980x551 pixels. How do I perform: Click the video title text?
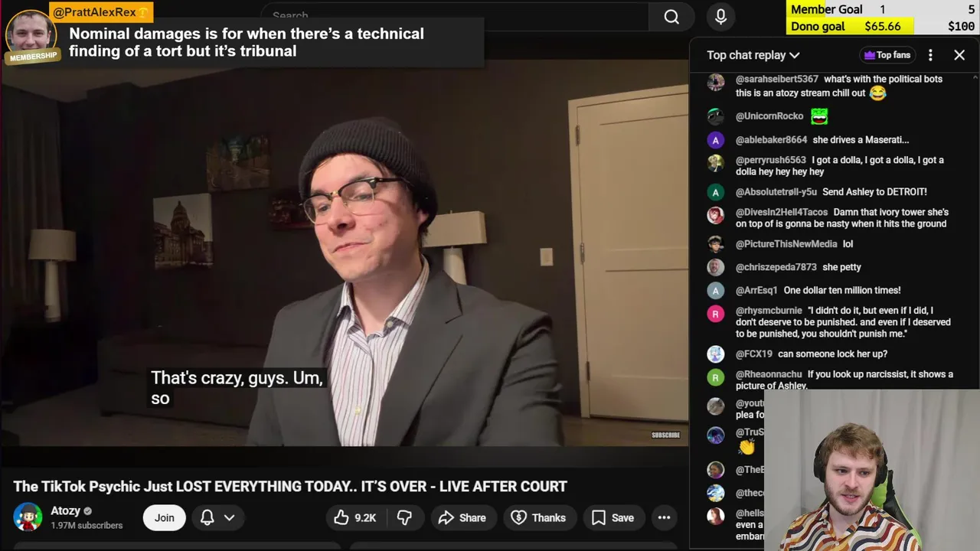click(290, 487)
